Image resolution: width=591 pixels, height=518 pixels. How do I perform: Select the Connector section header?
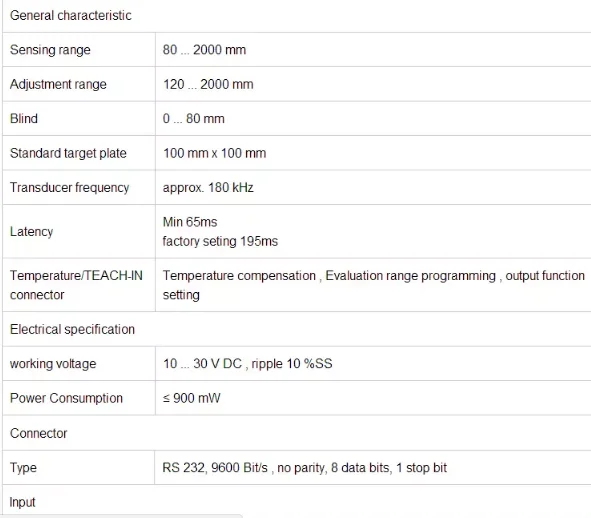pyautogui.click(x=38, y=433)
